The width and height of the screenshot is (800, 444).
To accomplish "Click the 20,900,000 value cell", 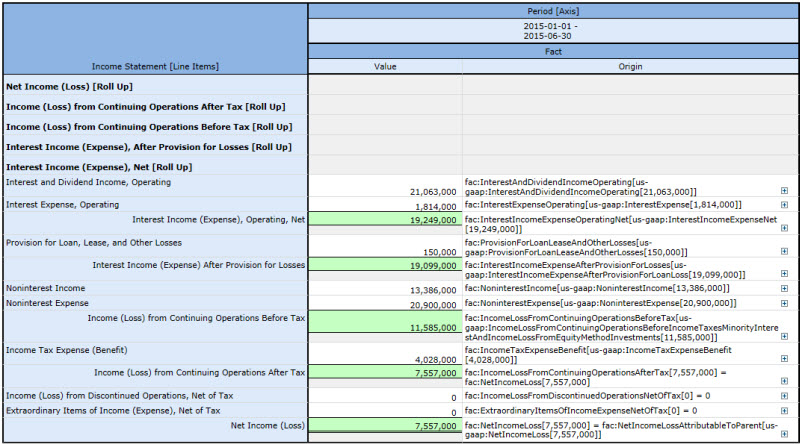I will tap(385, 303).
